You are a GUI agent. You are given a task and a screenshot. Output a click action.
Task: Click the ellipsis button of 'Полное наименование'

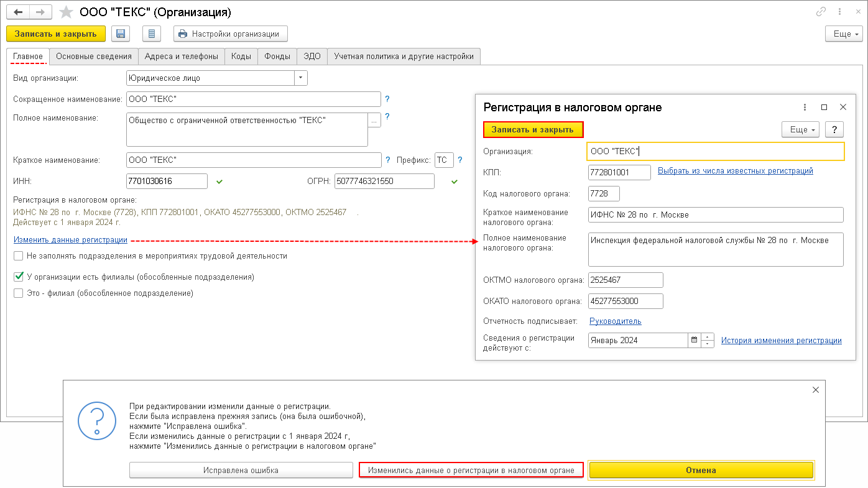(374, 121)
